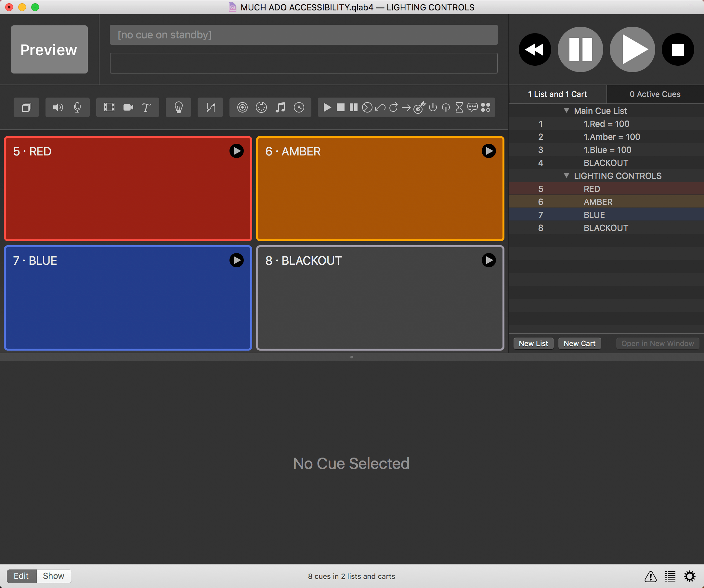Add a MIDI cue from the toolbar

coord(261,107)
